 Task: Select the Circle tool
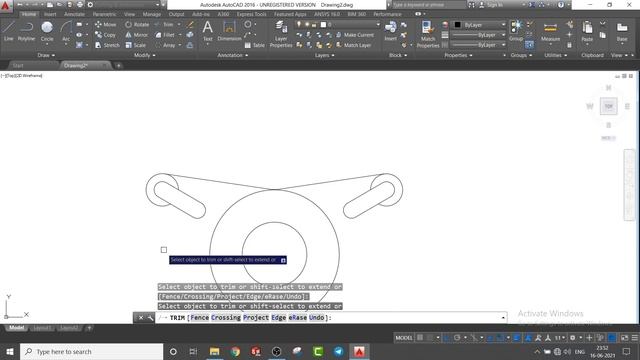tap(47, 31)
